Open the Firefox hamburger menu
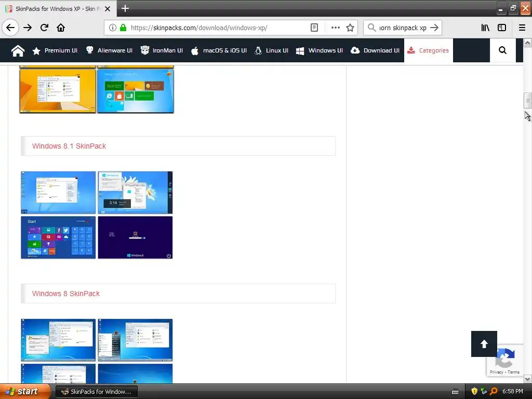The height and width of the screenshot is (399, 532). point(522,28)
